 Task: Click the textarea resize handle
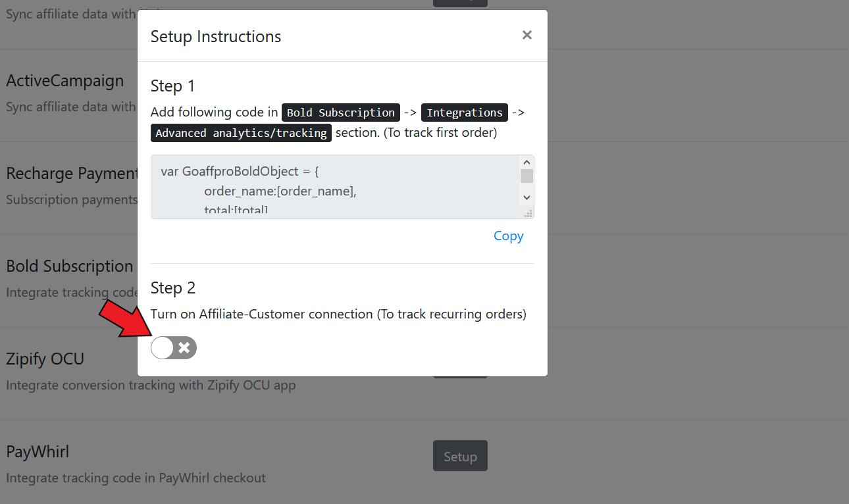[527, 213]
